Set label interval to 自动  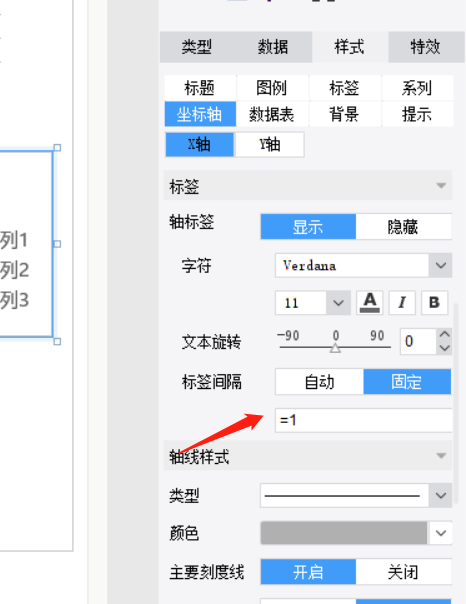(319, 382)
